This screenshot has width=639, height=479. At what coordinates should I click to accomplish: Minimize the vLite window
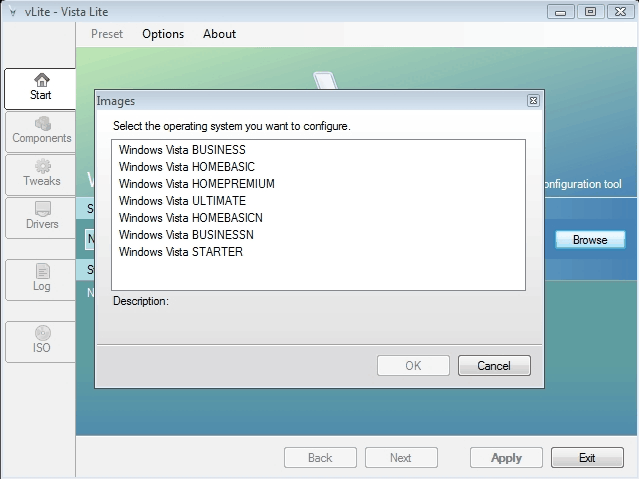tap(560, 12)
